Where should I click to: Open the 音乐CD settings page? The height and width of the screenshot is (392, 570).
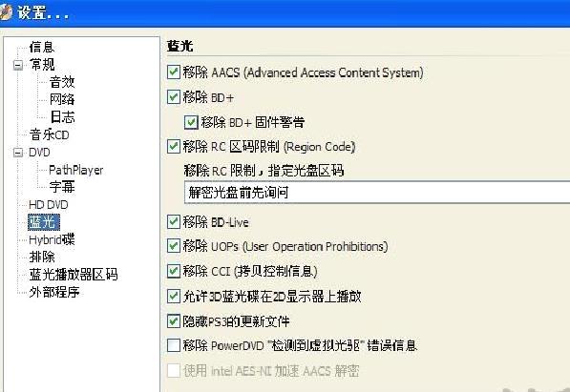(49, 134)
